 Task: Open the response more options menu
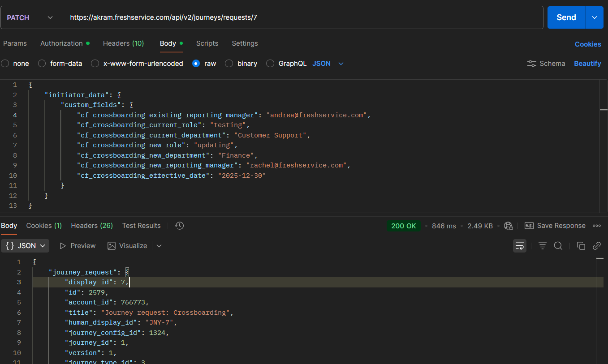(x=596, y=226)
